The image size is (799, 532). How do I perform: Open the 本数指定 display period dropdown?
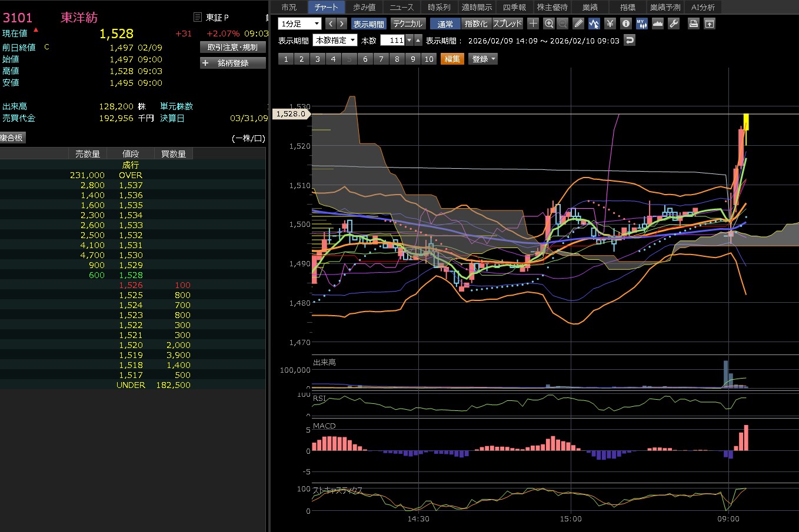pos(335,40)
